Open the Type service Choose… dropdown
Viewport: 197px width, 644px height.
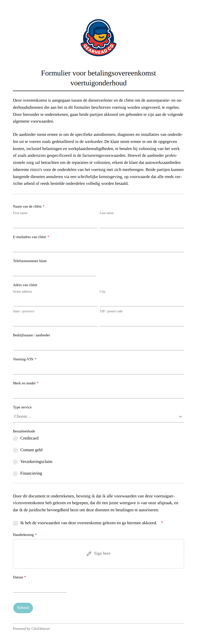pos(98,417)
